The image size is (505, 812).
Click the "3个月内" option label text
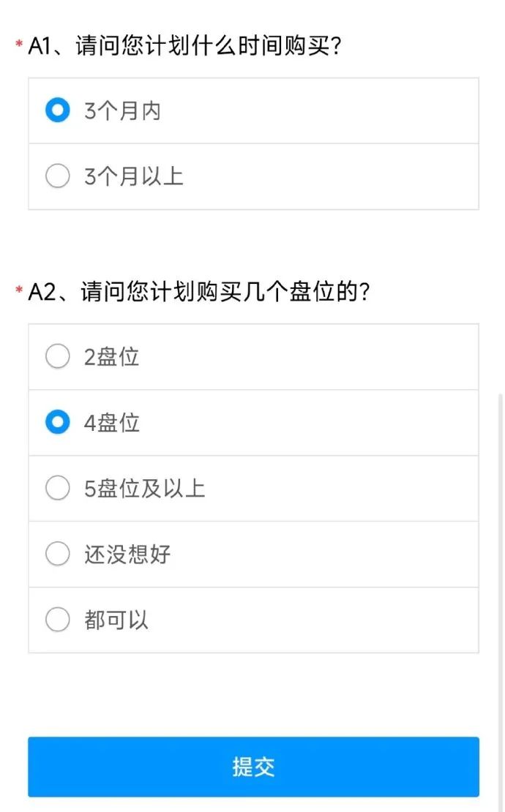click(122, 111)
